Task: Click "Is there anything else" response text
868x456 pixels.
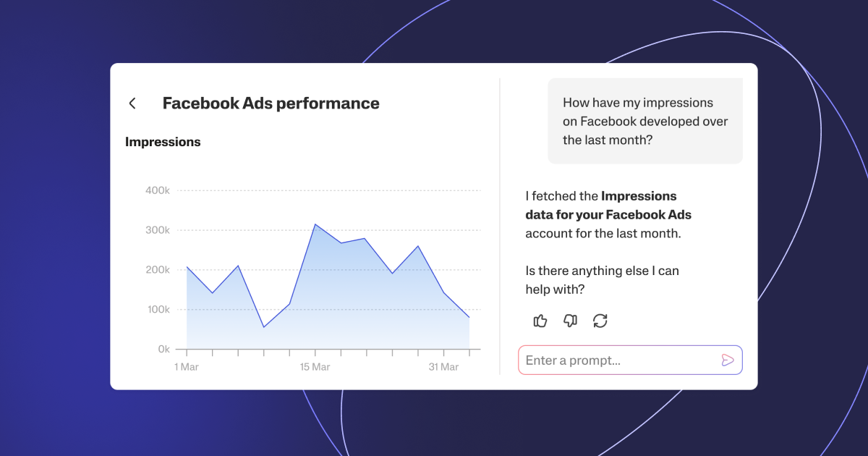Action: coord(602,271)
